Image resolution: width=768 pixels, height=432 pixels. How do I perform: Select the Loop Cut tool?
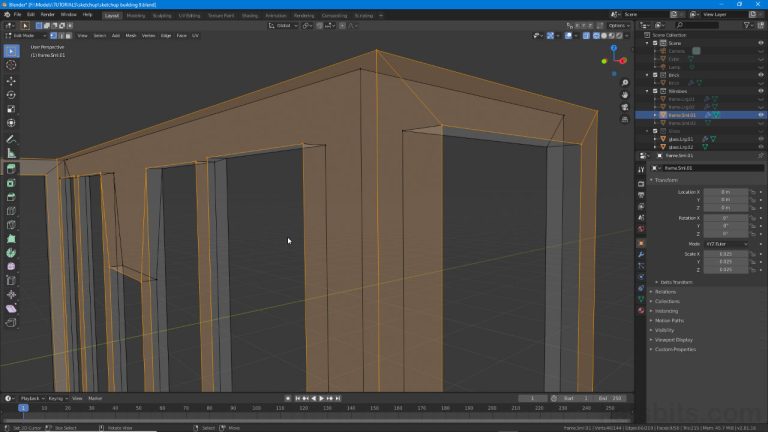coord(11,211)
